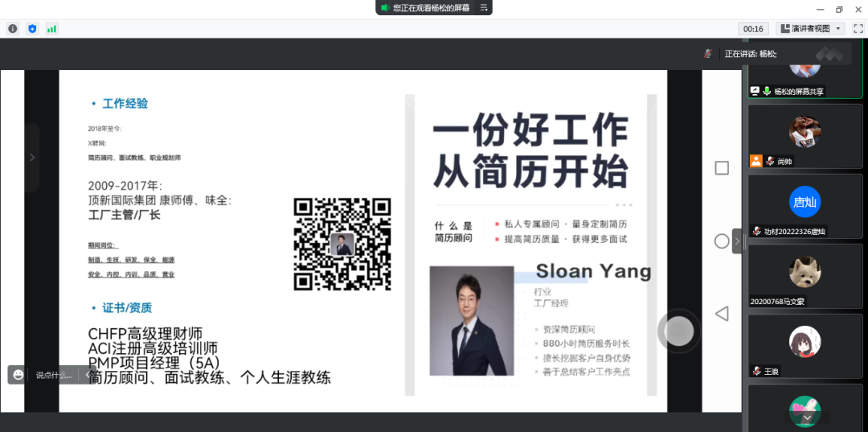Open the emoji reaction smiley
The height and width of the screenshot is (432, 868).
point(18,375)
